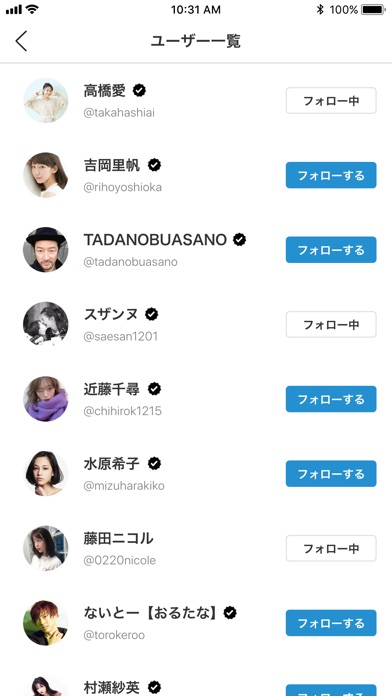This screenshot has width=392, height=696.
Task: Follow ないとー【おるたな】 account
Action: tap(331, 623)
